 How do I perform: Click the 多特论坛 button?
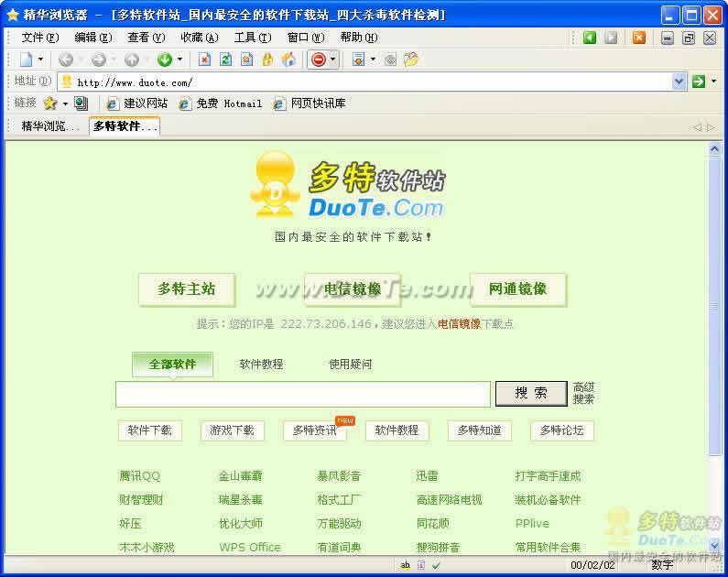click(x=561, y=430)
